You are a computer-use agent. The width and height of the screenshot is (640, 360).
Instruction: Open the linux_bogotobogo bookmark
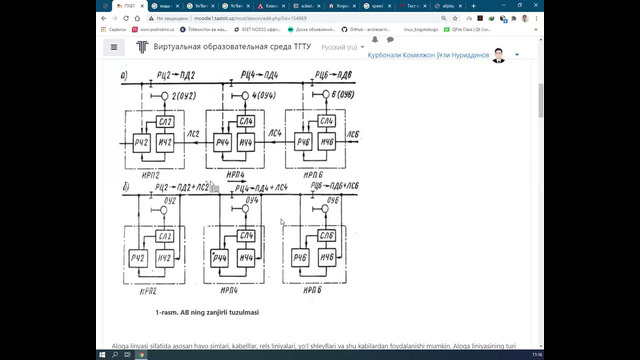point(420,29)
